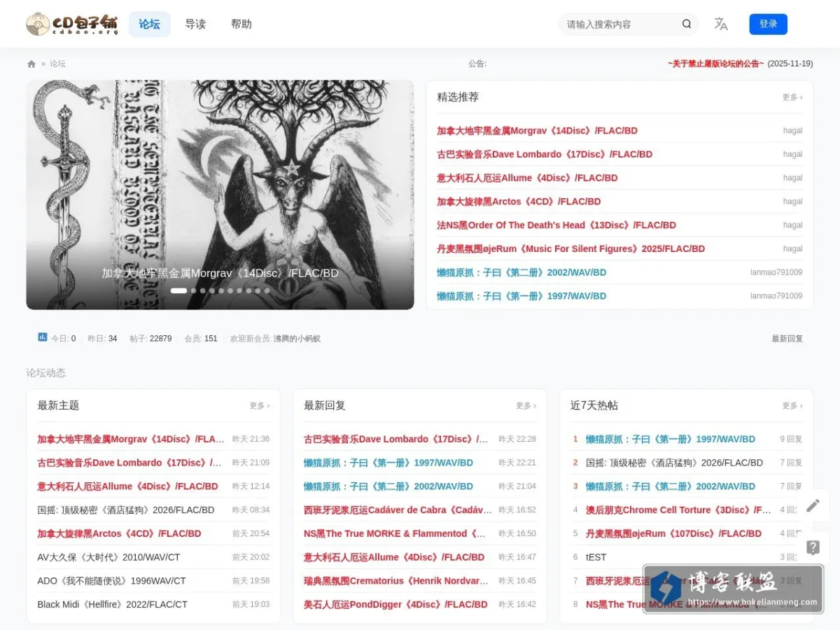Image resolution: width=840 pixels, height=630 pixels.
Task: Open latest reply 美石人厄运PondDigger《4Disc》
Action: point(395,604)
